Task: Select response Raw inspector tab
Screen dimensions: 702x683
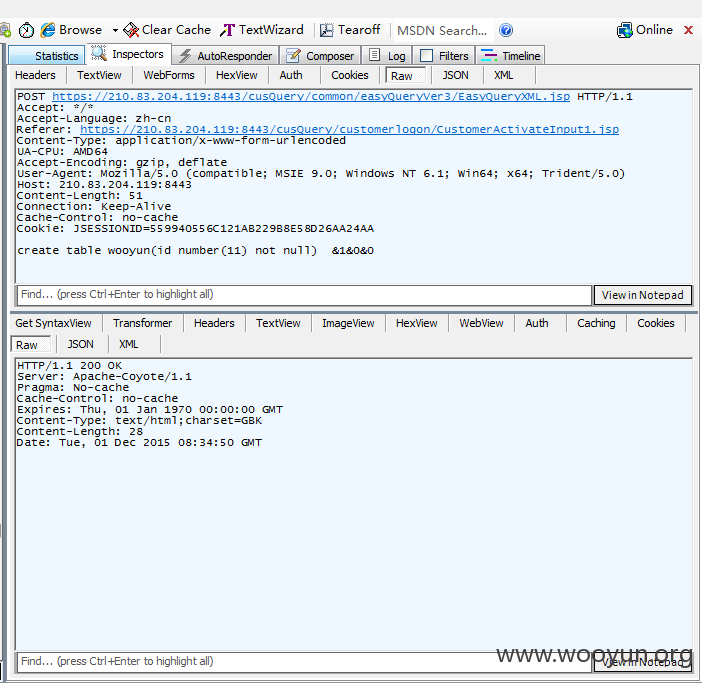Action: [31, 345]
